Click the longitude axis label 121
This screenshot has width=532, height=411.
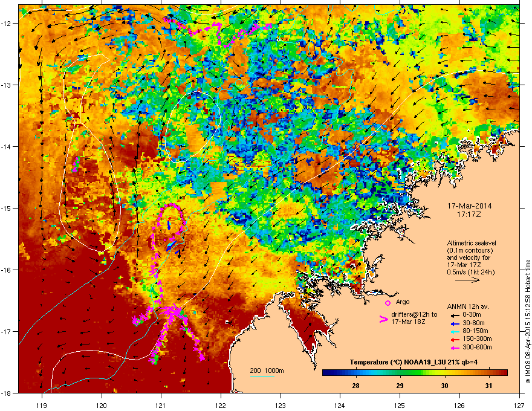pyautogui.click(x=161, y=405)
